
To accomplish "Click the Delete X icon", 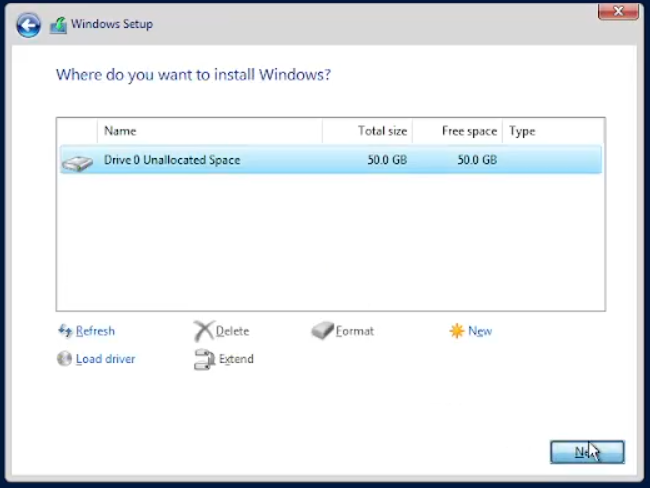I will 203,331.
